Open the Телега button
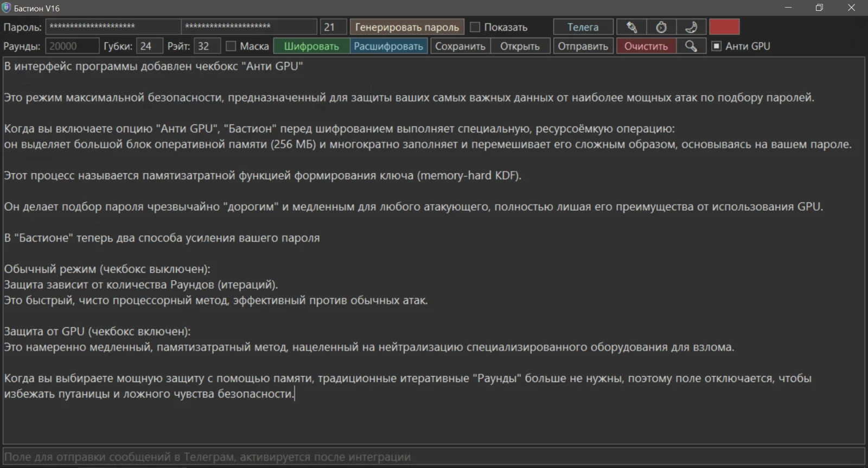 coord(583,27)
